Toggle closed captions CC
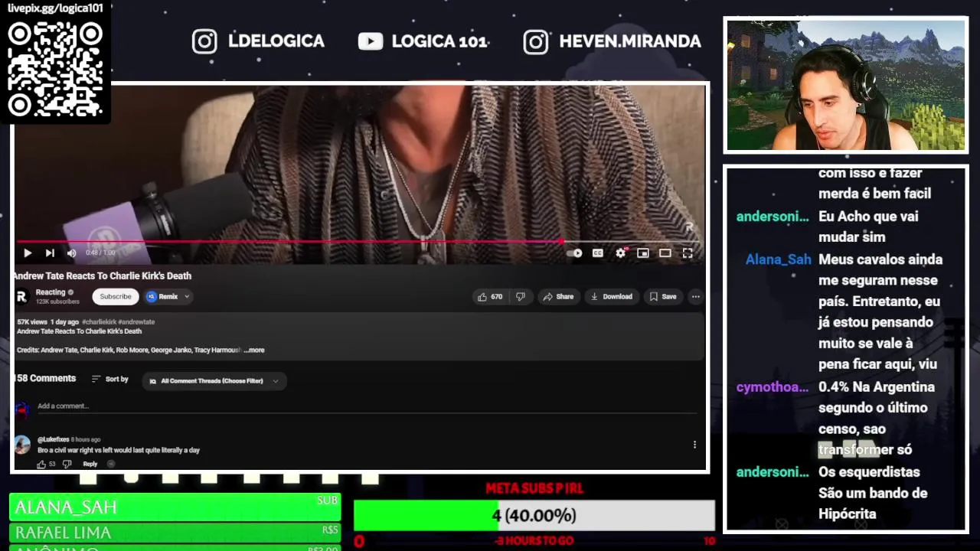The height and width of the screenshot is (551, 980). (598, 253)
